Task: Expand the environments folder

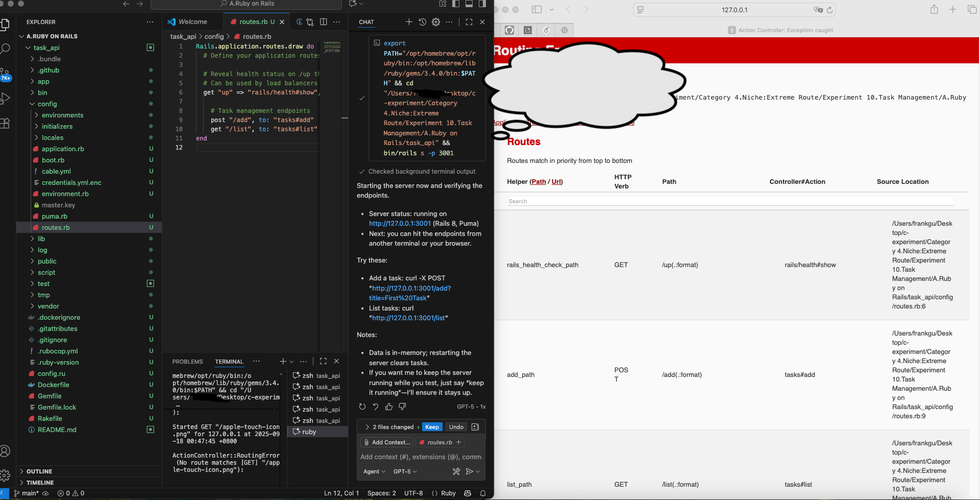Action: tap(62, 115)
